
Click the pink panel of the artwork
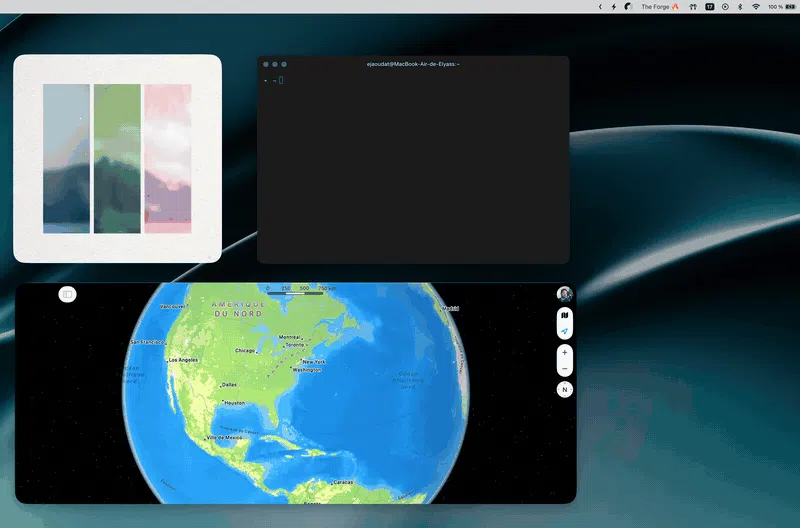click(168, 159)
